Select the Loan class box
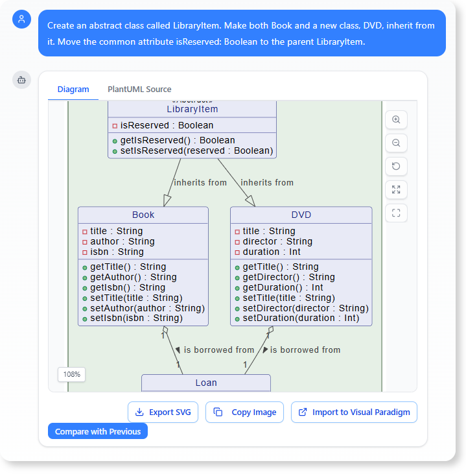Viewport: 466px width, 476px height. coord(206,383)
